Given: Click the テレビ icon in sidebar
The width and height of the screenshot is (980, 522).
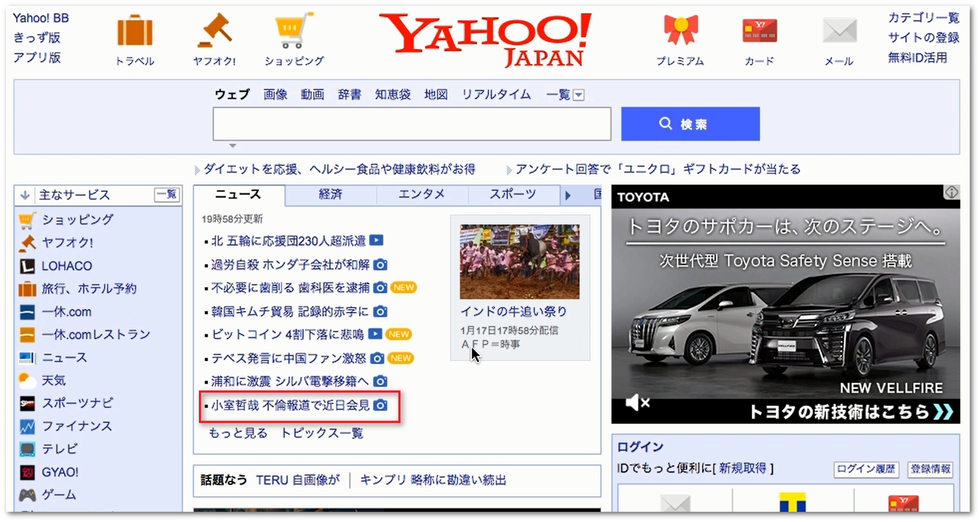Looking at the screenshot, I should coord(27,449).
